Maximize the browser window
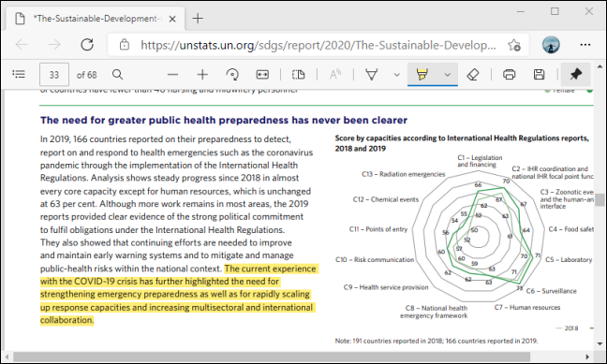 [x=555, y=11]
